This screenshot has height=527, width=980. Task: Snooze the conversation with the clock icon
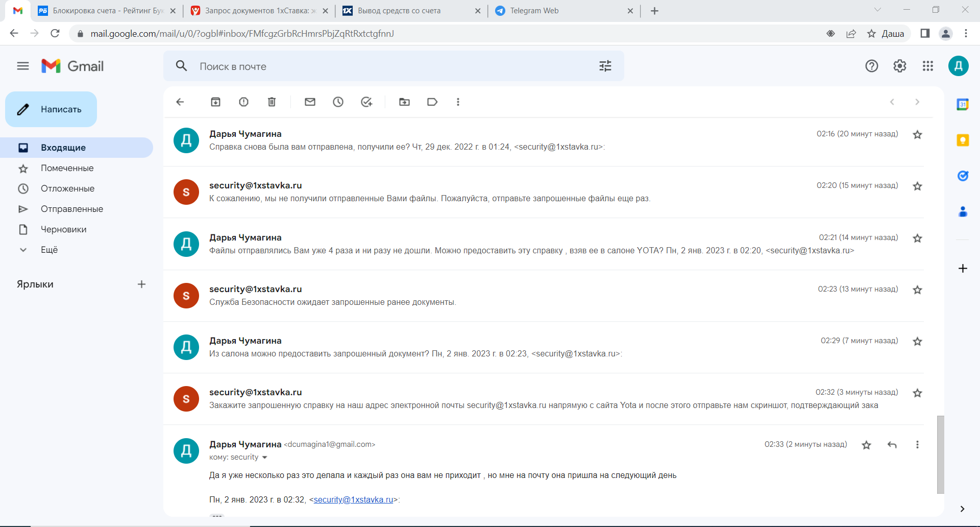pos(338,102)
